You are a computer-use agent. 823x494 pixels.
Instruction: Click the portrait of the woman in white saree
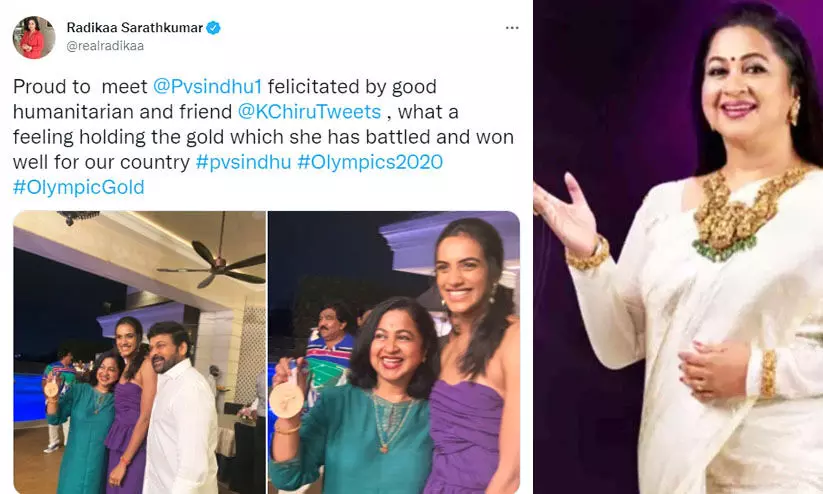click(678, 247)
